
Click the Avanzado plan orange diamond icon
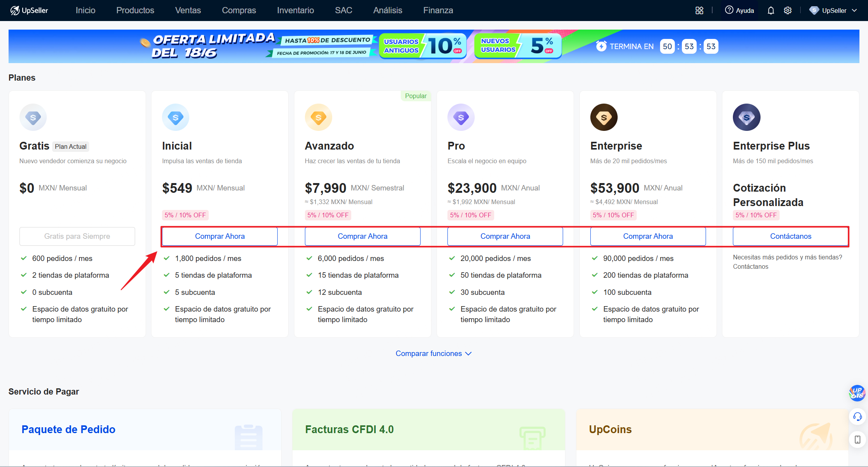319,117
